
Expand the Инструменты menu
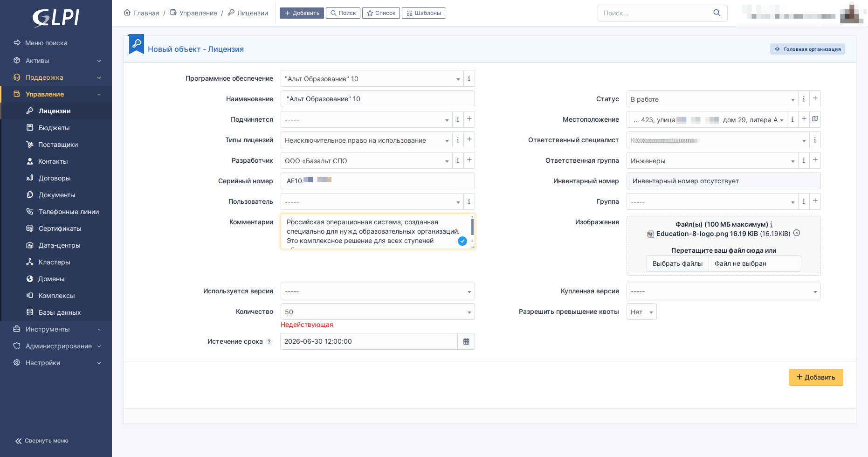tap(56, 329)
